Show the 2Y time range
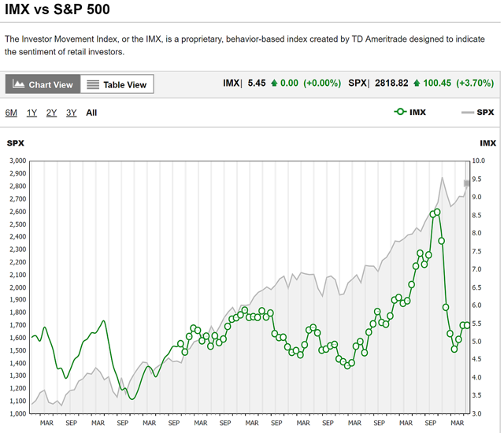504x433 pixels. 51,113
